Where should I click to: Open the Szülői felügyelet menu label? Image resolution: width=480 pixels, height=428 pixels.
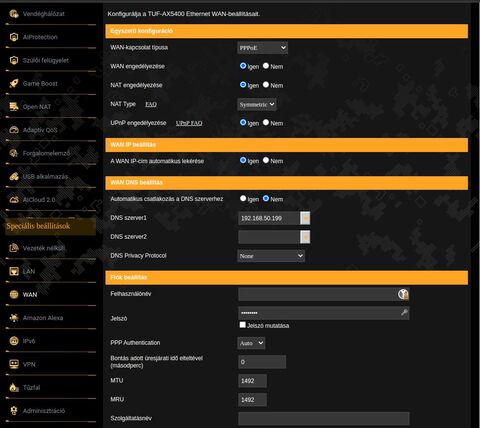(46, 60)
